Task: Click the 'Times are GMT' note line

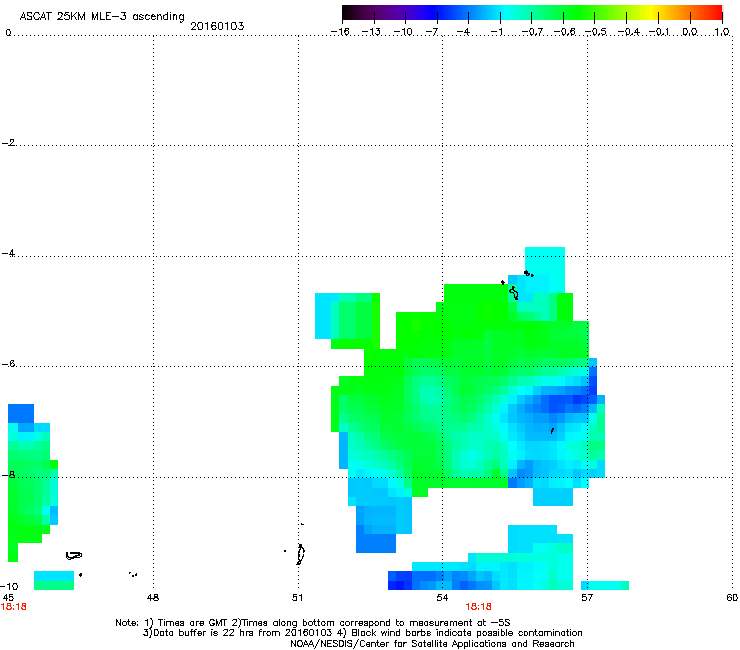Action: tap(312, 623)
